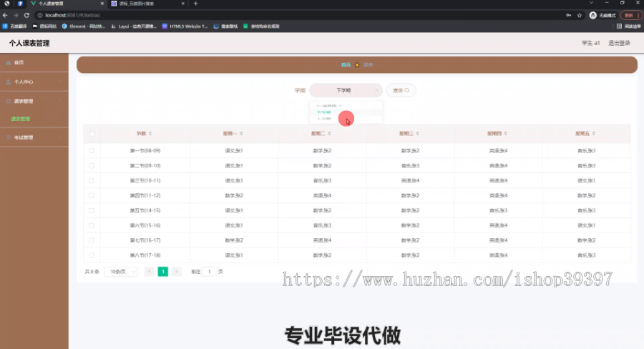Check the row 第二节(09-10) checkbox
This screenshot has height=349, width=644.
pyautogui.click(x=92, y=166)
